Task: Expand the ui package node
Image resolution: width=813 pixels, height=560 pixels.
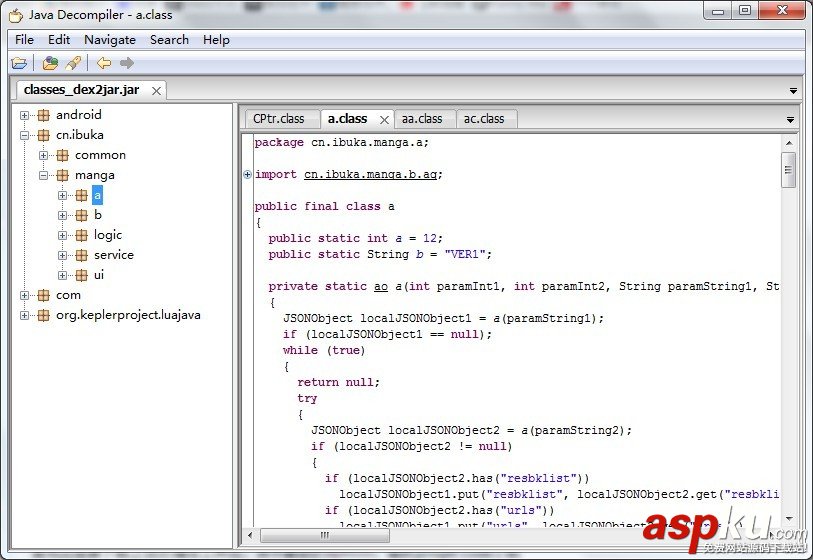Action: [x=62, y=275]
